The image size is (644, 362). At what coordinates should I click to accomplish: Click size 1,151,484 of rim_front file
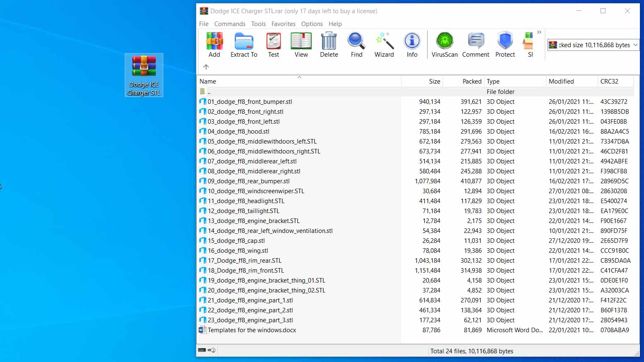428,271
